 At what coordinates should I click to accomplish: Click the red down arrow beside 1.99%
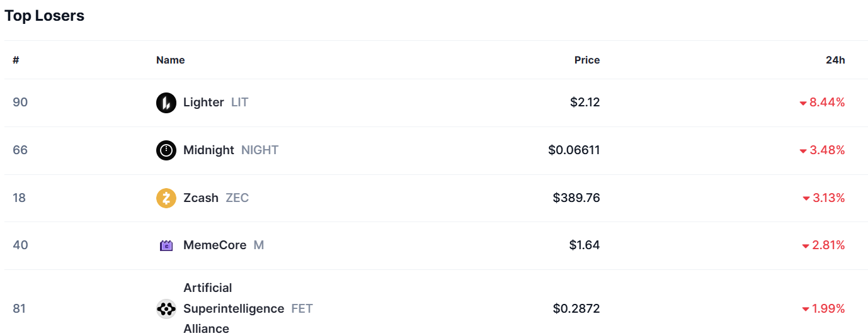(806, 309)
